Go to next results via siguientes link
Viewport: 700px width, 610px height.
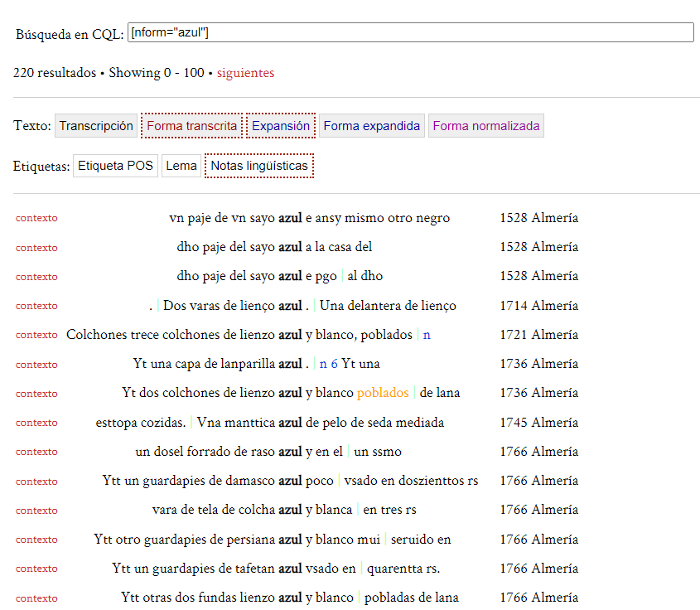pos(245,73)
